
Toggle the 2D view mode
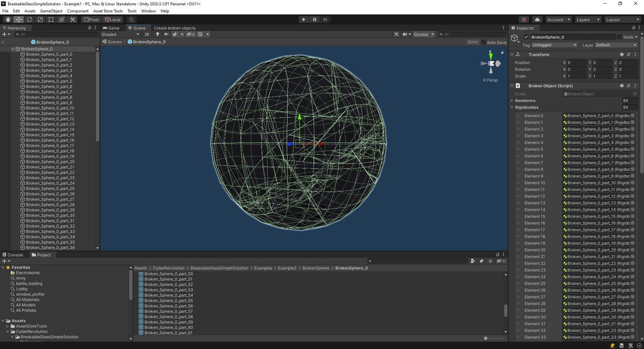[147, 34]
